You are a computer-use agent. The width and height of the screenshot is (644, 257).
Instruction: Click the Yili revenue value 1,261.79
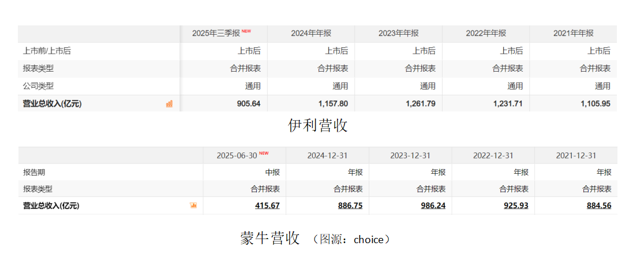coord(421,104)
